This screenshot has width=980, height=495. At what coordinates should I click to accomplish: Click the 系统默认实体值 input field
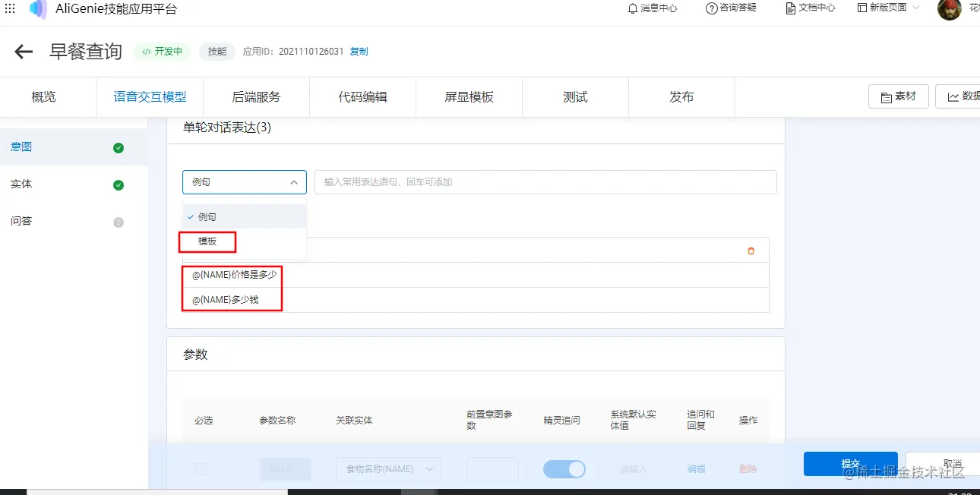point(634,469)
